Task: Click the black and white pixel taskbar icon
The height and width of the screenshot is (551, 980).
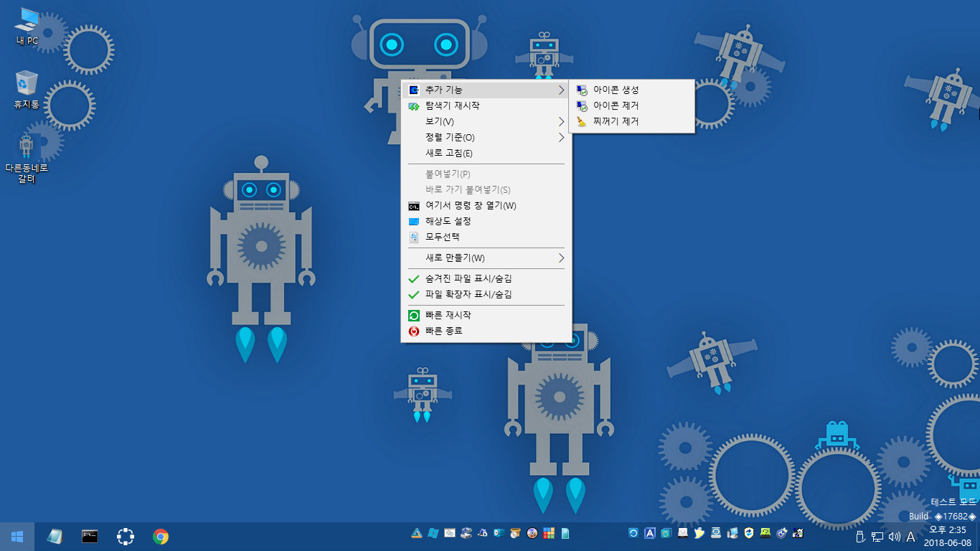Action: click(x=798, y=533)
